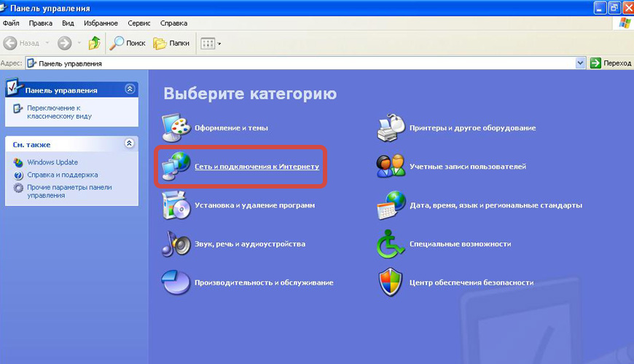
Task: Click the printer icon for Принтеры и другое оборудование
Action: [x=391, y=128]
